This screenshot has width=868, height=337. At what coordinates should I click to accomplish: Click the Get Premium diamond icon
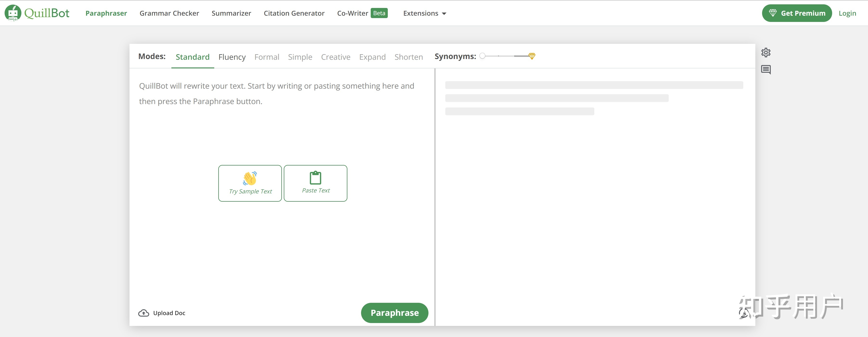773,12
